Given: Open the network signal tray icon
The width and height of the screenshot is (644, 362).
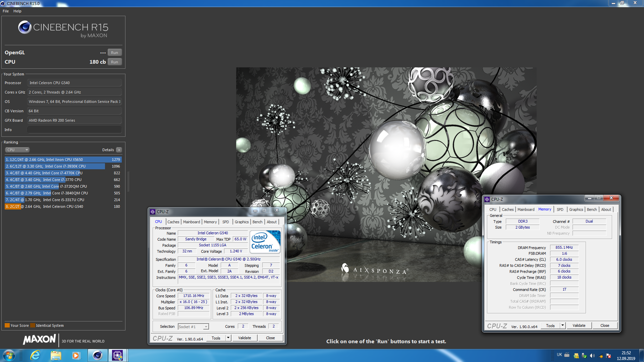Looking at the screenshot, I should (x=600, y=356).
